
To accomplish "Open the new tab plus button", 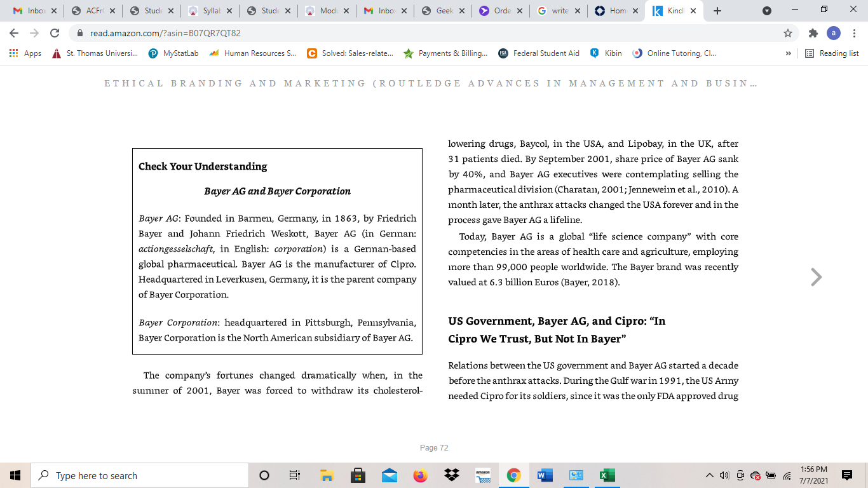I will coord(717,11).
